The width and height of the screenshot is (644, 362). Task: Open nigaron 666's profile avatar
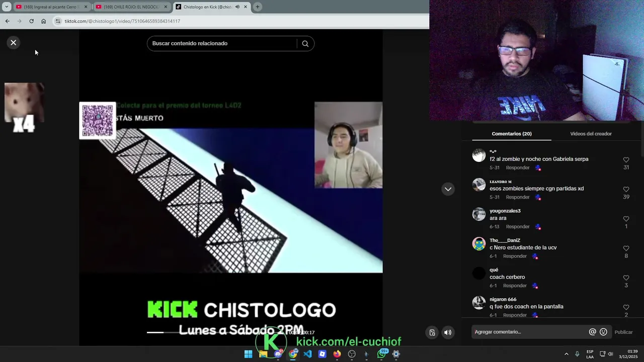(479, 303)
